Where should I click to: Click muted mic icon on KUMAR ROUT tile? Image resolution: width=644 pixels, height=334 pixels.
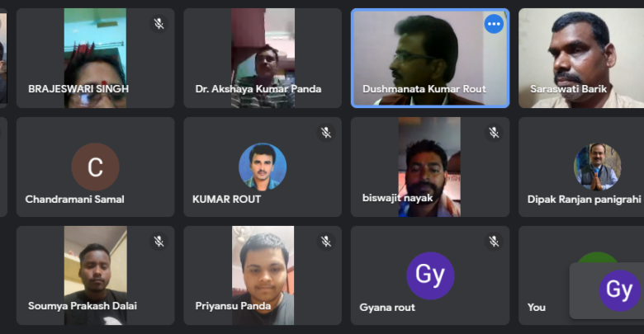tap(326, 133)
